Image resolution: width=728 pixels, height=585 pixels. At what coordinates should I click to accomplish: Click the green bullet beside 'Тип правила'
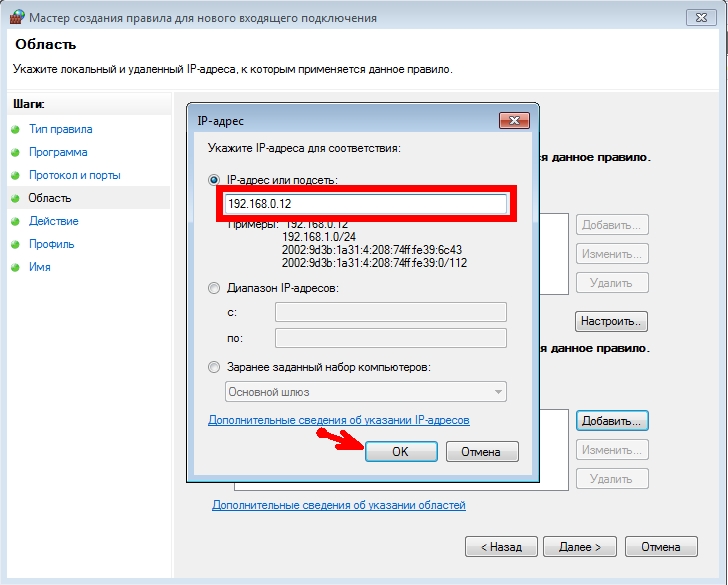point(15,130)
